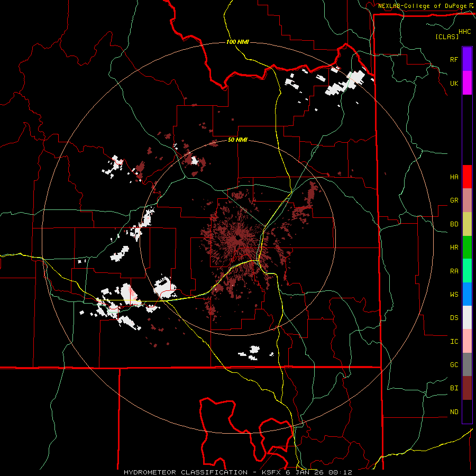Click the RF legend label
This screenshot has height=476, width=476.
[454, 59]
